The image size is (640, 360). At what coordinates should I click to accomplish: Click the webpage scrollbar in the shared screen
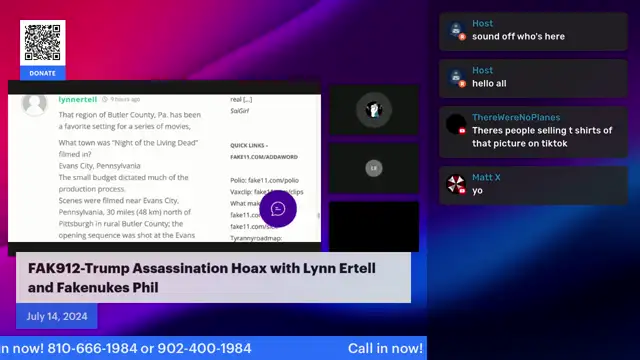click(x=318, y=215)
